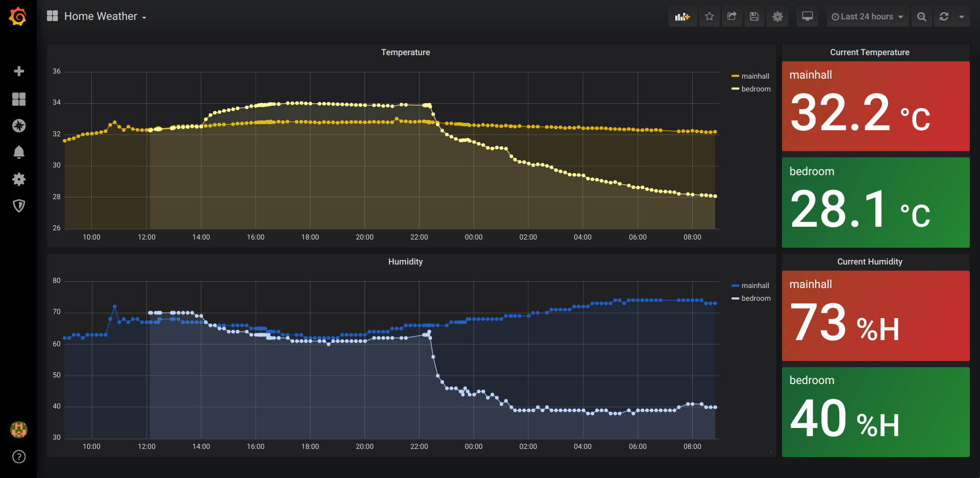Open Alerting bell in sidebar

coord(19,152)
